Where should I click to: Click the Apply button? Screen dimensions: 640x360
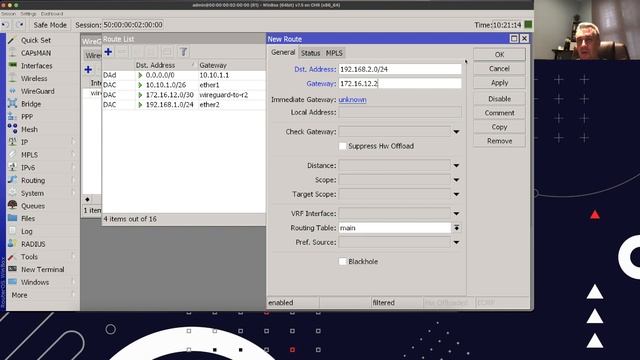coord(499,82)
